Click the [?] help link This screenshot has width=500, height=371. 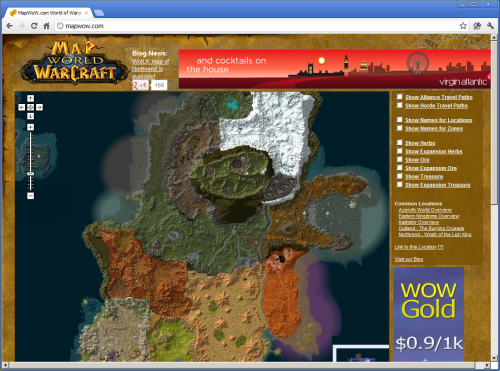[440, 247]
